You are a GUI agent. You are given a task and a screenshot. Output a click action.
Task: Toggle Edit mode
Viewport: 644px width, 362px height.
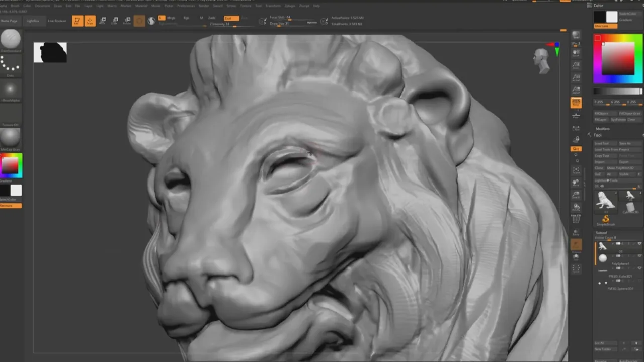77,21
